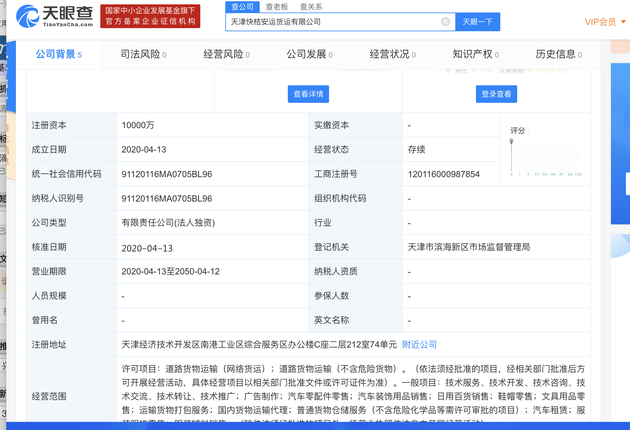Click the 纳税人资质 label cell

click(356, 272)
